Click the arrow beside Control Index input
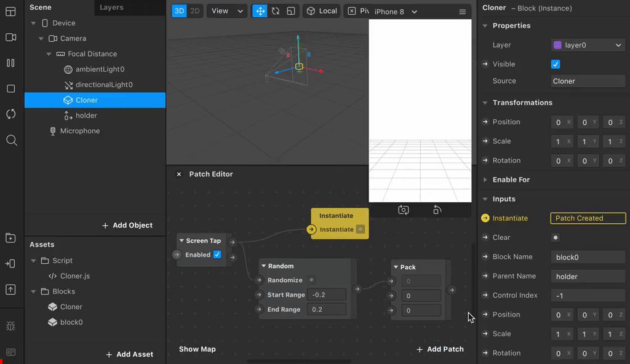 point(485,295)
